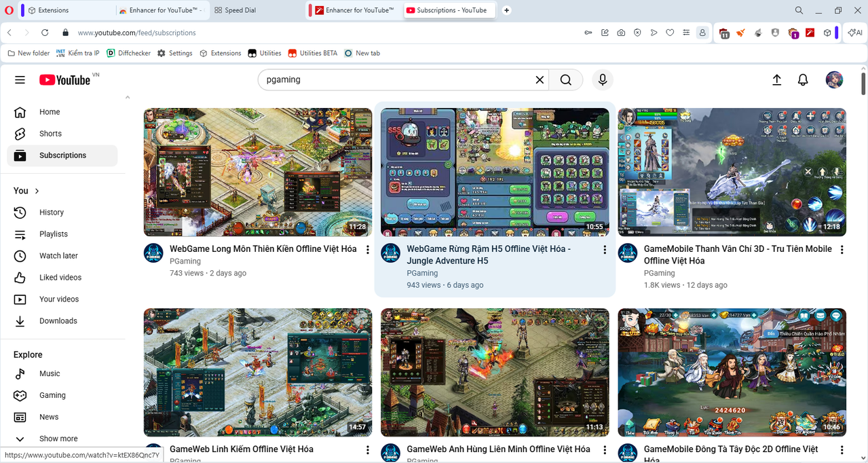The height and width of the screenshot is (463, 868).
Task: Open Downloads in the sidebar
Action: [62, 321]
